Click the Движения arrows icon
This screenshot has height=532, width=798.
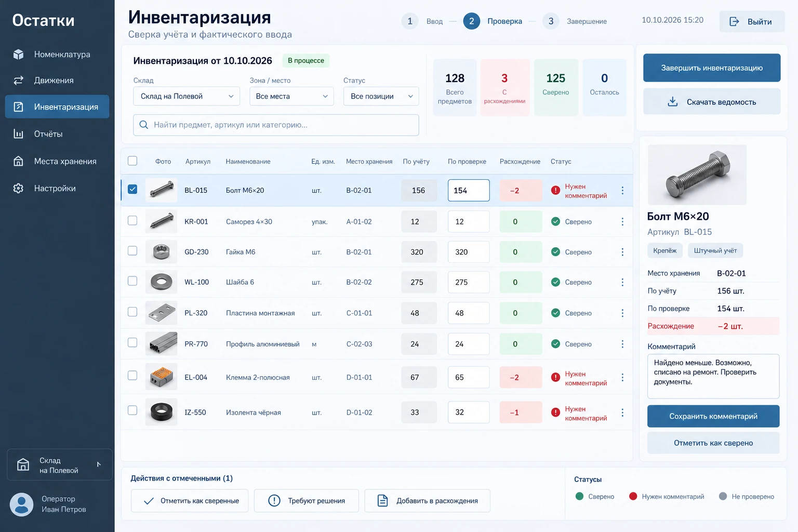[18, 81]
